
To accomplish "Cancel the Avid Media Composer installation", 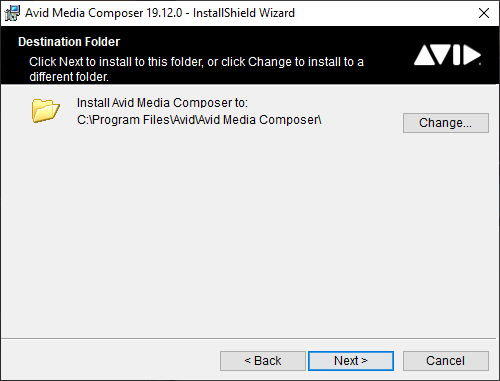I will (x=446, y=361).
